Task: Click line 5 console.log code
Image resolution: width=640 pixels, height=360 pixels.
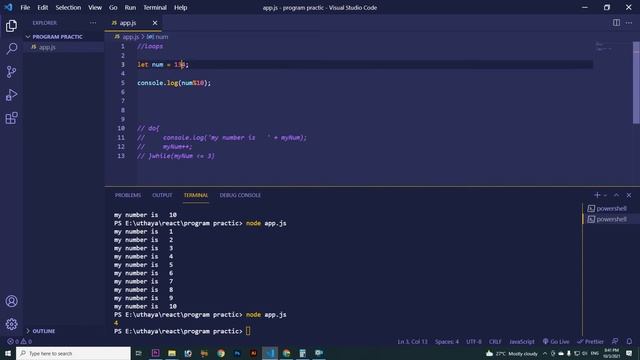Action: coord(174,83)
